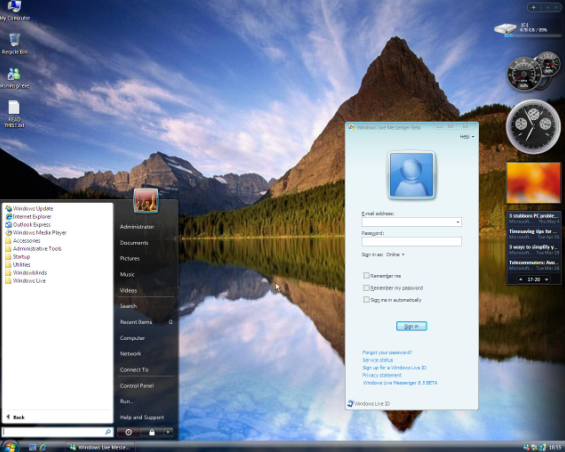Open the Recycle Bin desktop icon
565x452 pixels.
(x=14, y=44)
